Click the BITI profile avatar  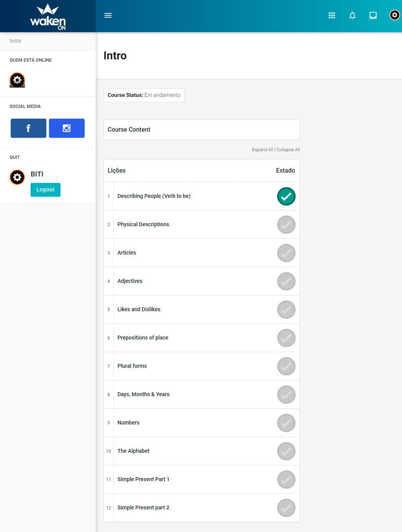coord(17,177)
